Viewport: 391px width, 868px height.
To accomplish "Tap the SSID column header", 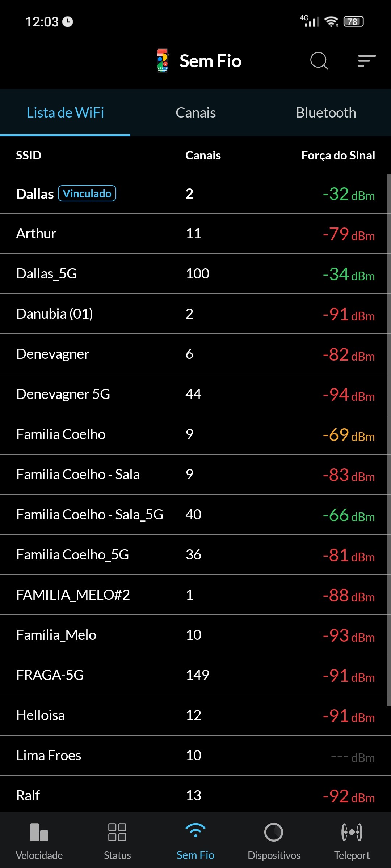I will click(29, 156).
